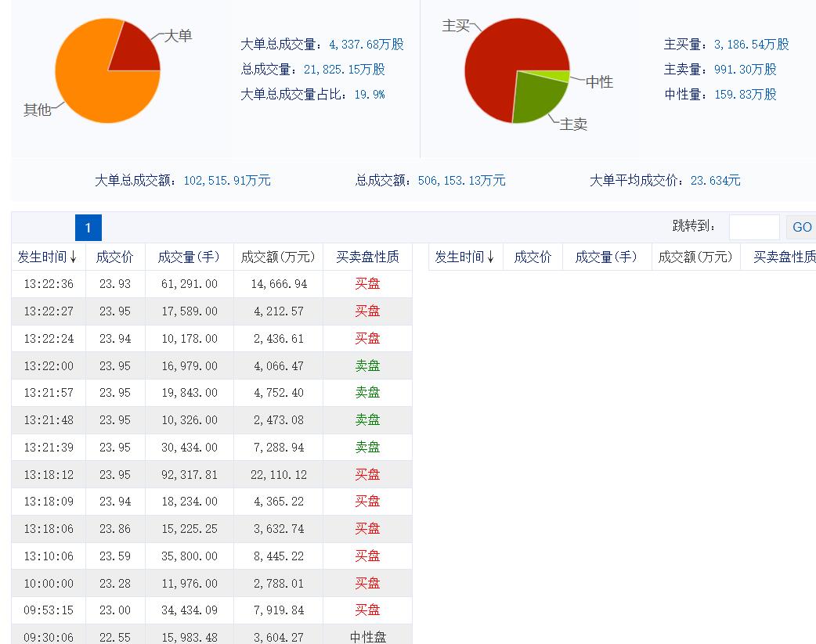Click 买盘 in the 09:53:15 row
Image resolution: width=816 pixels, height=644 pixels.
coord(367,610)
